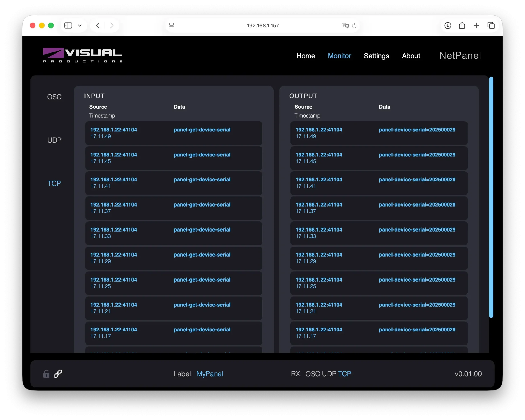Click the 192.168.1.157 address field
This screenshot has width=525, height=420.
click(263, 26)
